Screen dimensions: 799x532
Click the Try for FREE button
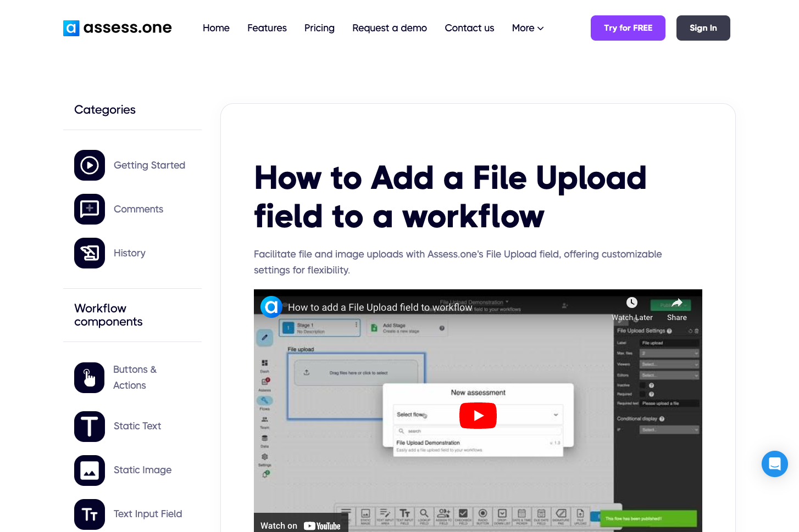click(628, 28)
